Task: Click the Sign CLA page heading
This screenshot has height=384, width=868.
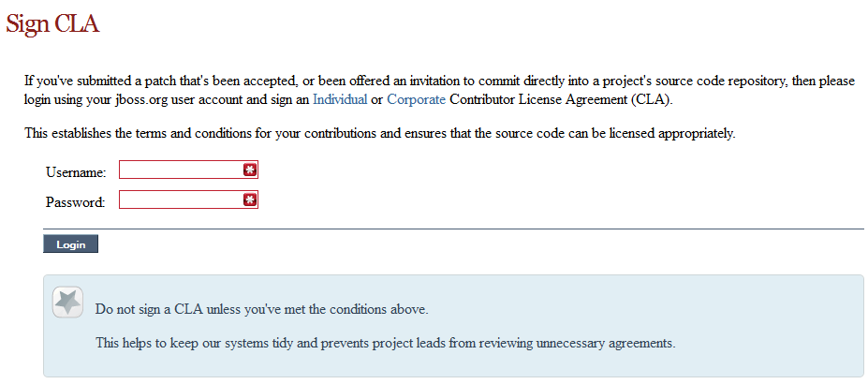Action: pos(52,24)
